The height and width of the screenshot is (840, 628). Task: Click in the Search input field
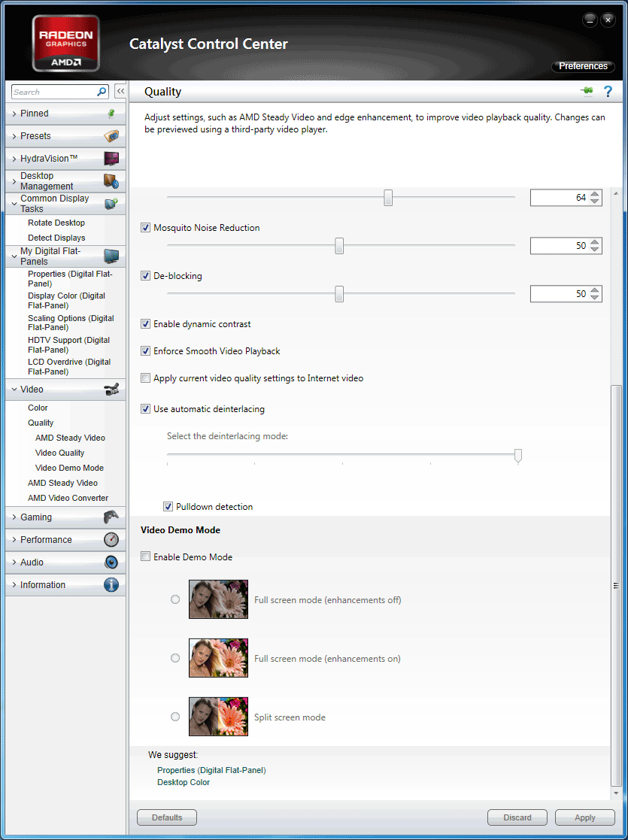point(53,92)
